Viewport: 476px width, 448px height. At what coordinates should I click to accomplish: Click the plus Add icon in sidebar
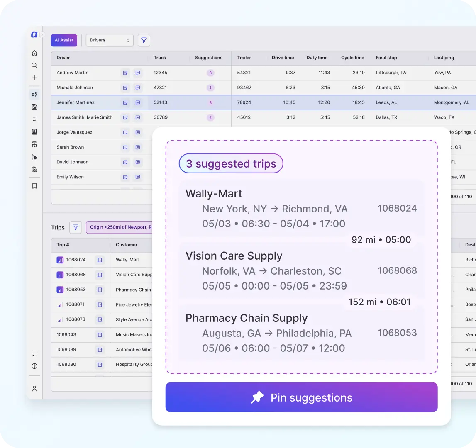(34, 78)
